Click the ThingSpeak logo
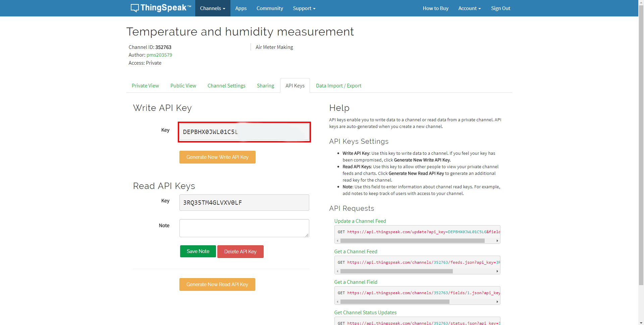Screen dimensions: 644x325 click(161, 8)
